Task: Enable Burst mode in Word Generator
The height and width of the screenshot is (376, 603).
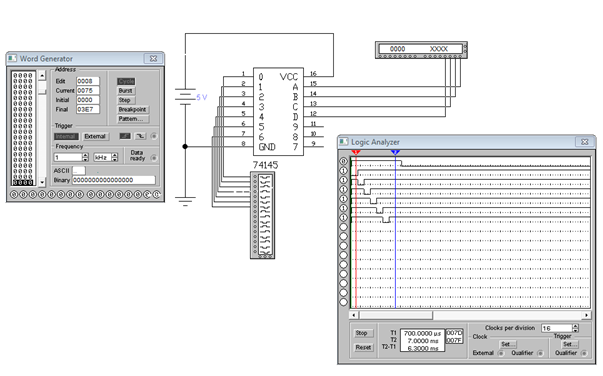Action: pos(126,91)
